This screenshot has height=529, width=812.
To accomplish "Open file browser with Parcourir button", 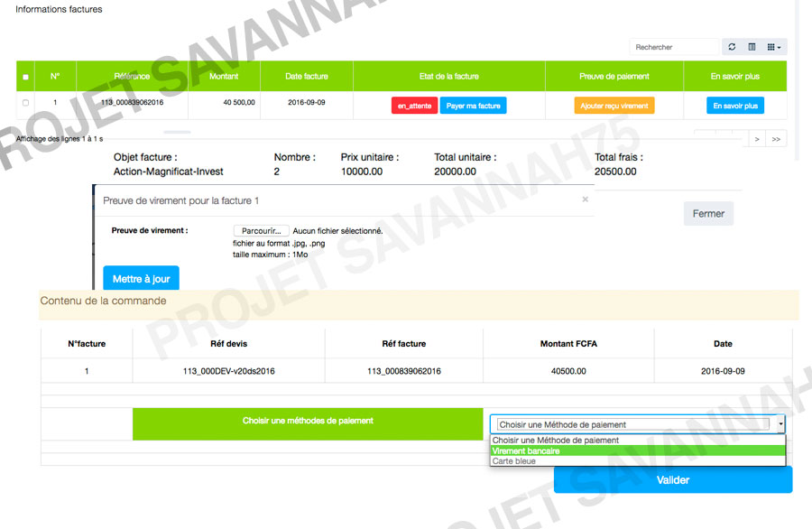I will point(261,231).
